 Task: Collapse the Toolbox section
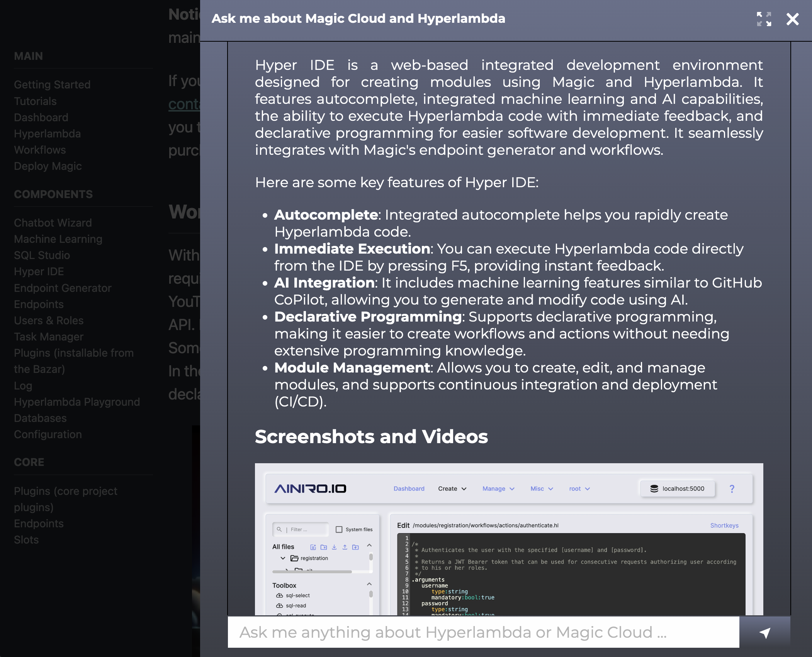pyautogui.click(x=369, y=584)
